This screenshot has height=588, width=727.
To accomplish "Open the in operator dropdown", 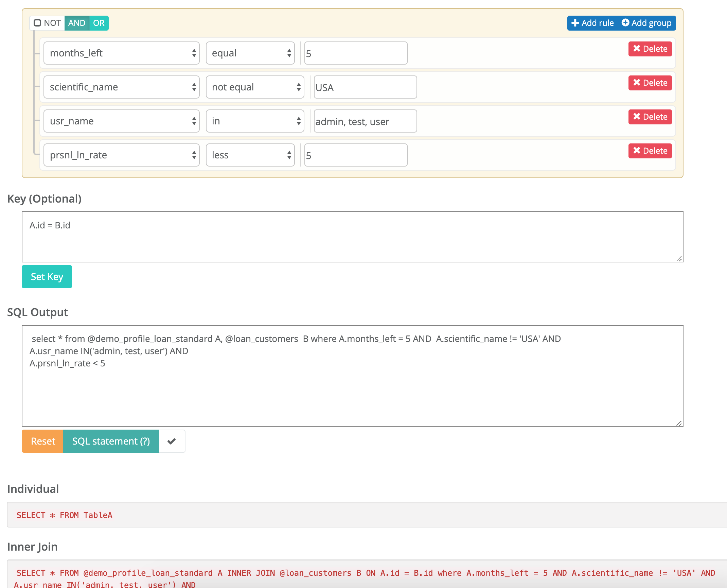I will click(255, 121).
